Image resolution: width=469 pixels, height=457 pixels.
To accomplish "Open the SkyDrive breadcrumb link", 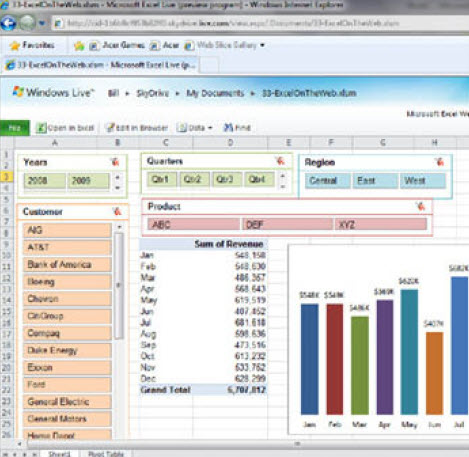I will point(153,93).
